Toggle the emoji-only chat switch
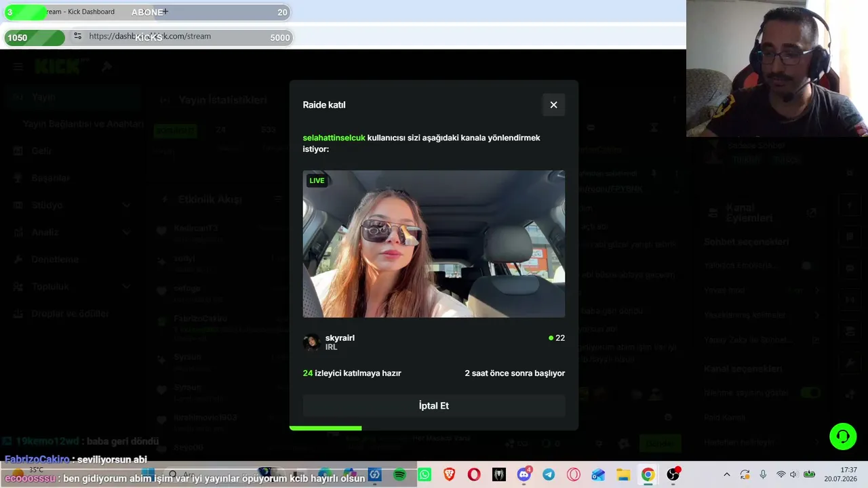This screenshot has height=488, width=868. (x=806, y=266)
